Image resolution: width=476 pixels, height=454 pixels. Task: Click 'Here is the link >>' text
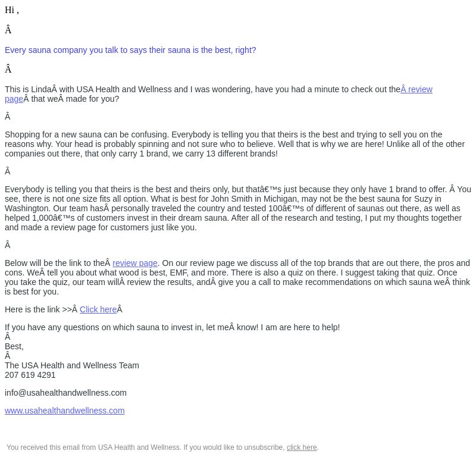pyautogui.click(x=38, y=309)
